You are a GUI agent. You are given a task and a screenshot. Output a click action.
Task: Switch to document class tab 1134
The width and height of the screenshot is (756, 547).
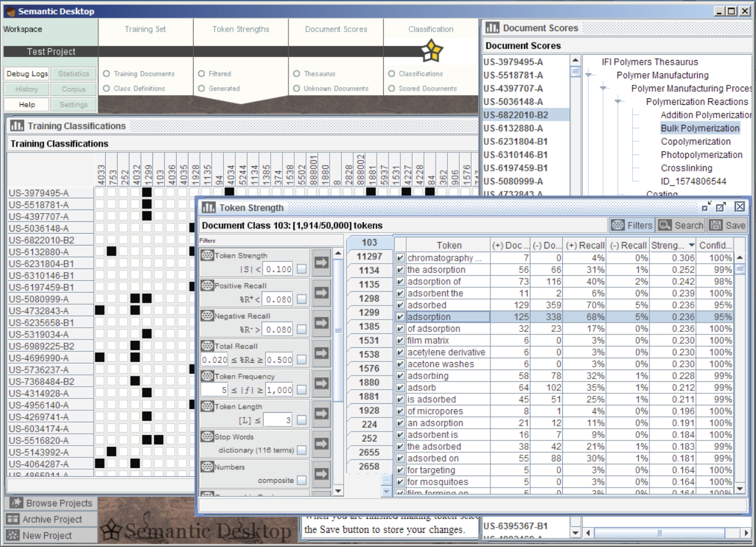pos(369,270)
